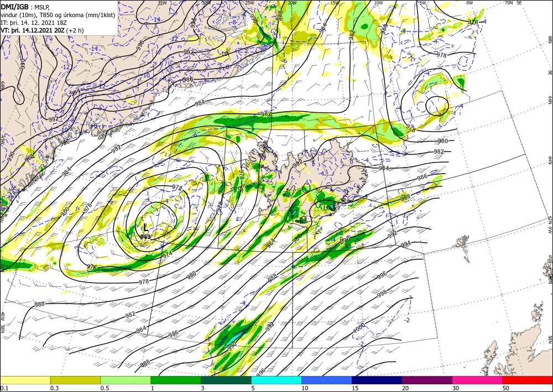
Task: Click the "20W" longitude label
Action: tap(291, 3)
